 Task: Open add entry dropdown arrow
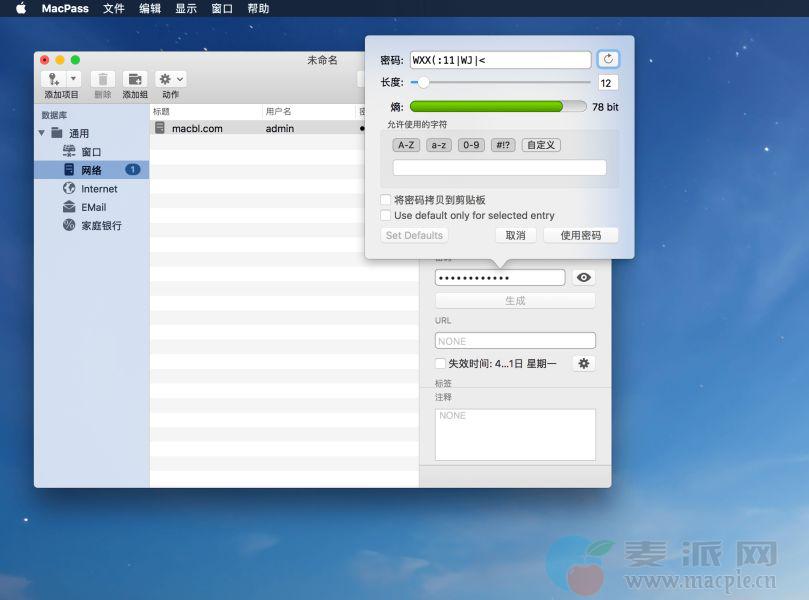[73, 79]
